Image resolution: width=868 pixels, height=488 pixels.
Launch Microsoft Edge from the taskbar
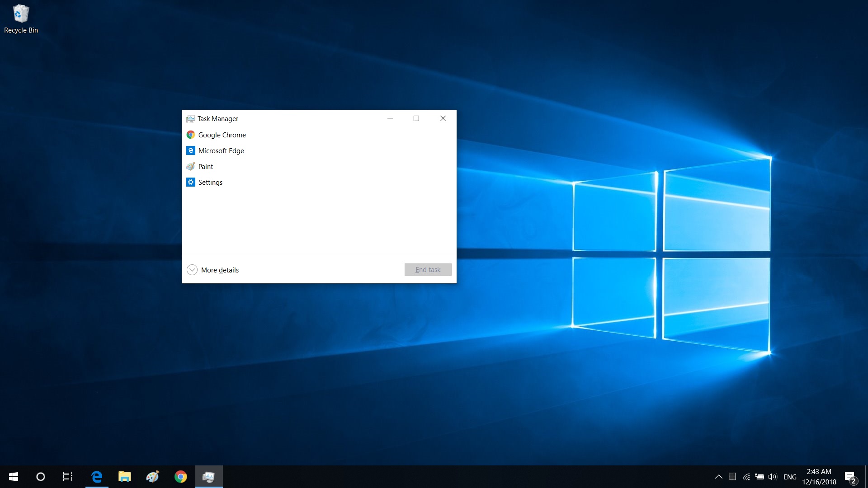click(x=97, y=477)
